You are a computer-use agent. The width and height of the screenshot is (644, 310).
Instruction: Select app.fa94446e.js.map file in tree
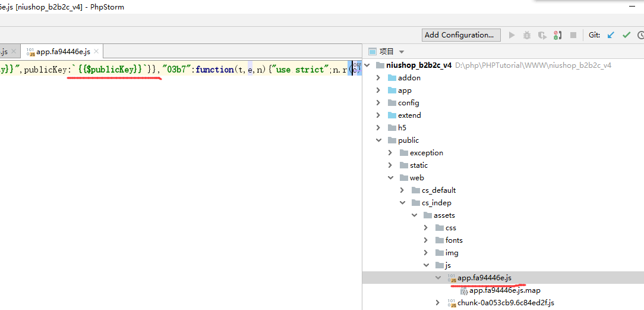pyautogui.click(x=504, y=290)
